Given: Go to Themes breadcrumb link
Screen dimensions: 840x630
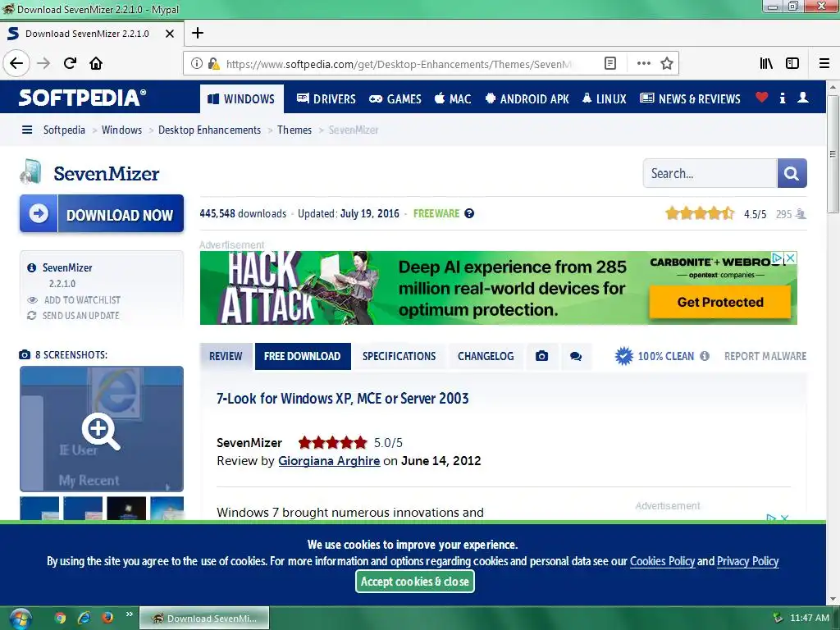Looking at the screenshot, I should [294, 130].
